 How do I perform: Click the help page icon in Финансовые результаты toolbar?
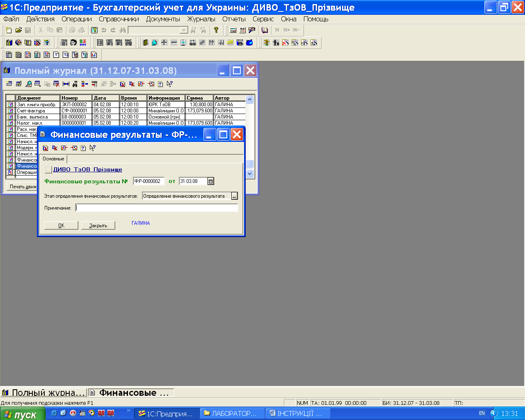(x=83, y=148)
